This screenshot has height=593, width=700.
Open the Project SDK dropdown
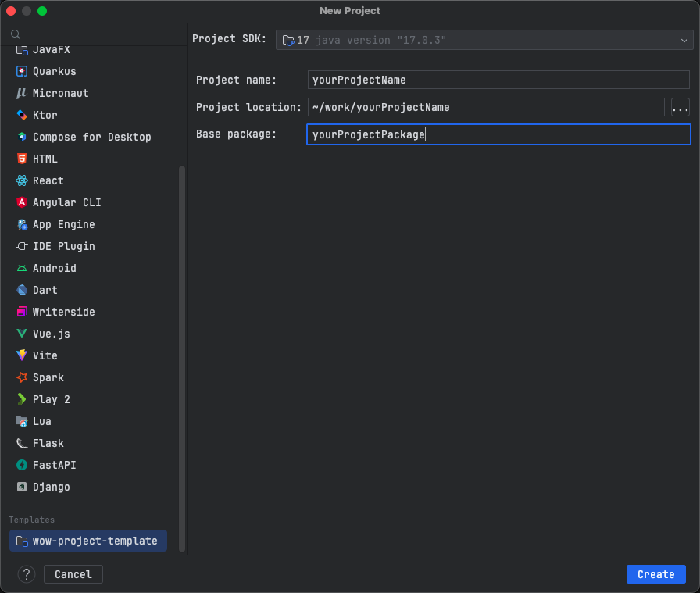[484, 40]
